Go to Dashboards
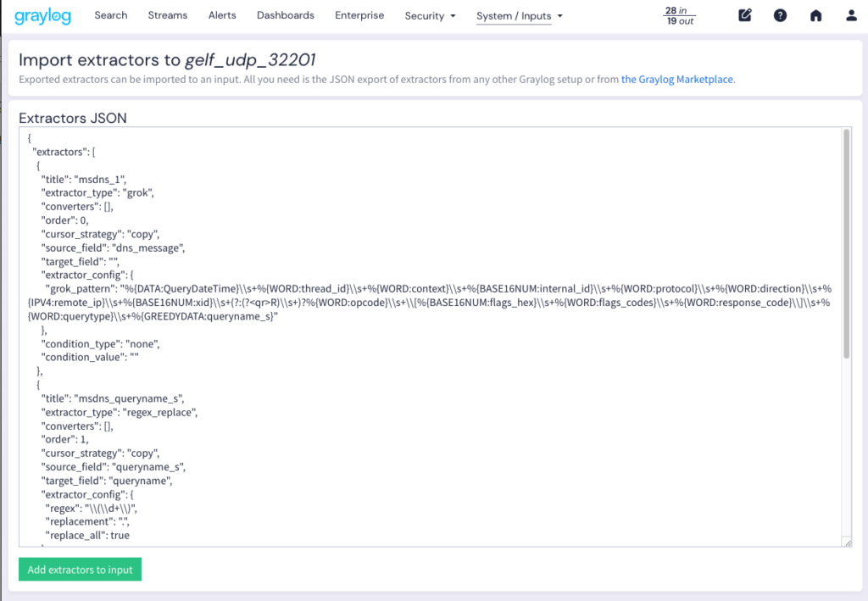868x601 pixels. coord(286,15)
